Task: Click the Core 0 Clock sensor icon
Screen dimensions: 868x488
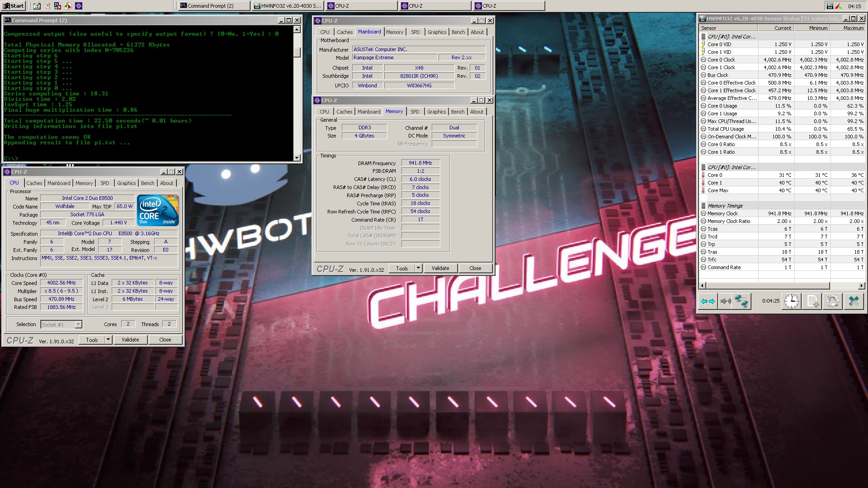Action: 703,60
